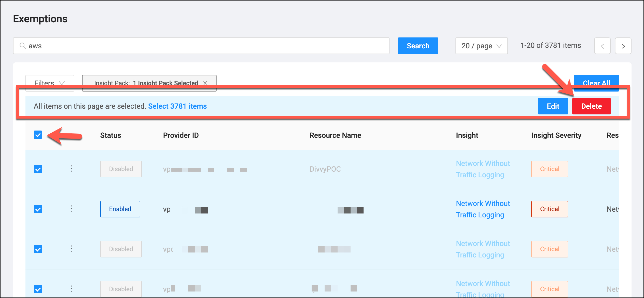Click Select 3781 items link

pyautogui.click(x=177, y=106)
